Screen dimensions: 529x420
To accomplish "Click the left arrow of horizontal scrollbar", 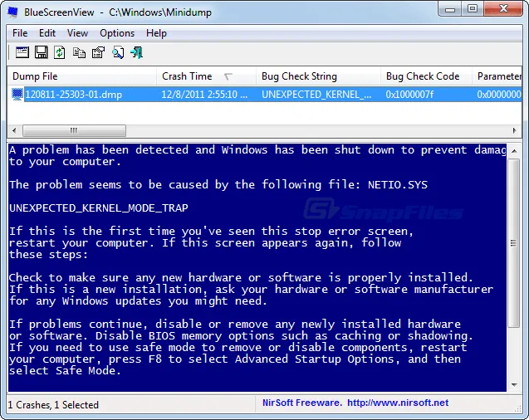I will (14, 130).
